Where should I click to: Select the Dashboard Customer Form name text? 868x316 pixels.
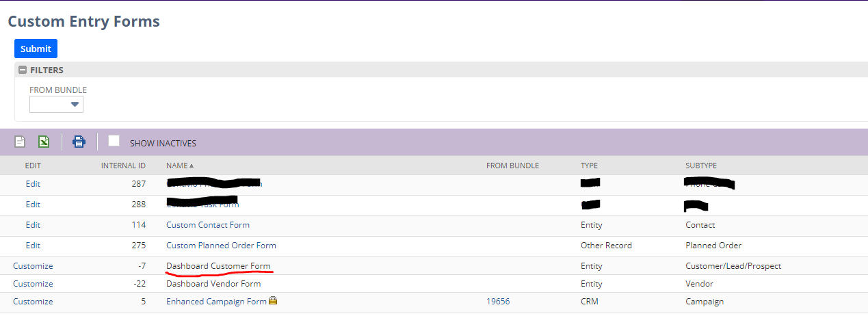(x=218, y=266)
